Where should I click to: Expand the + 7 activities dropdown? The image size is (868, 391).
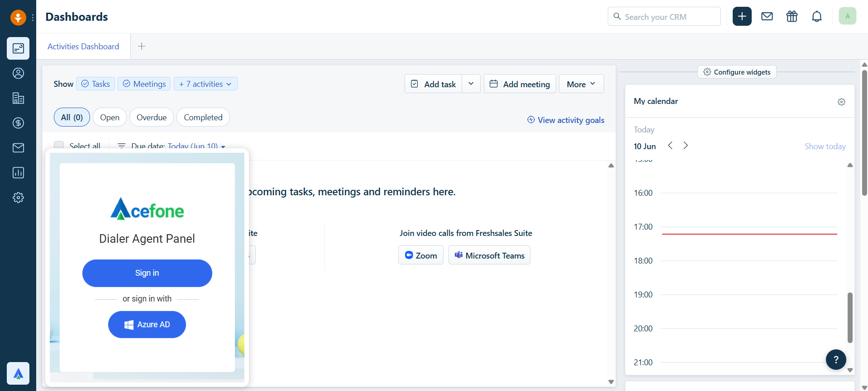tap(205, 84)
